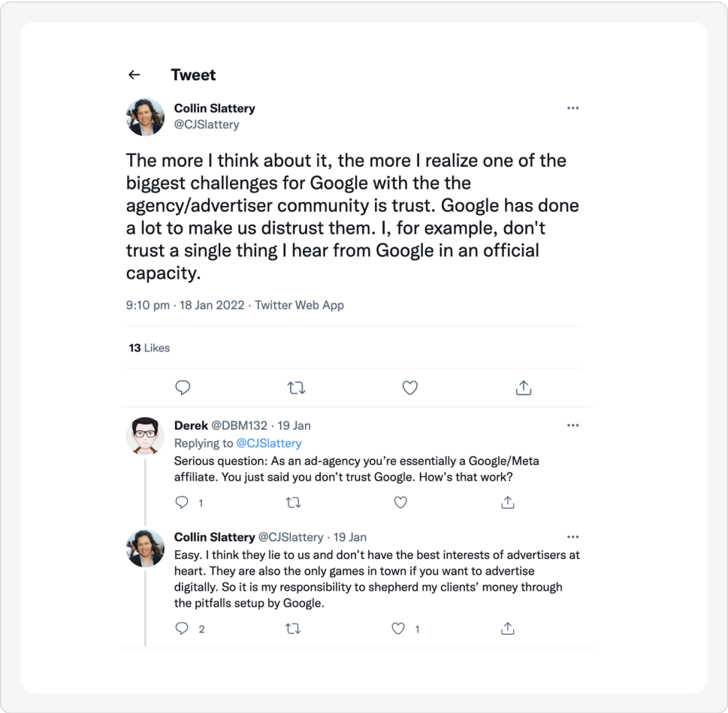The image size is (728, 713).
Task: Click Collin's profile picture on the main tweet
Action: point(146,116)
